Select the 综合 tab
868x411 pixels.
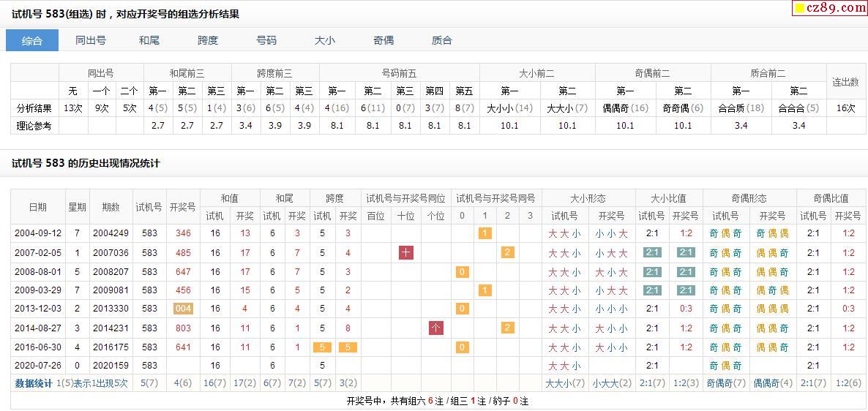[32, 40]
